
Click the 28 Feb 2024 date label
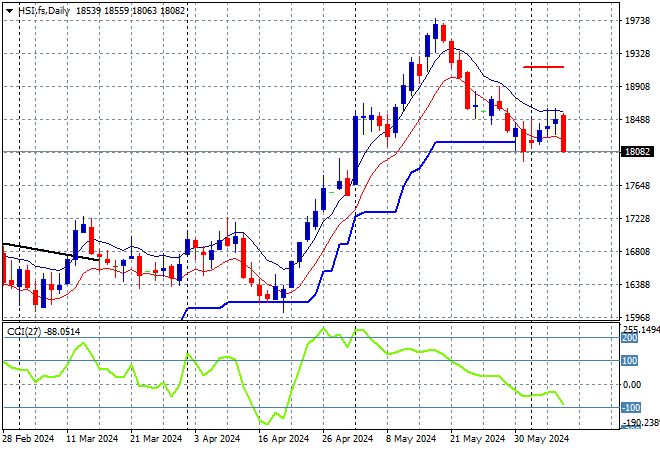pos(27,438)
